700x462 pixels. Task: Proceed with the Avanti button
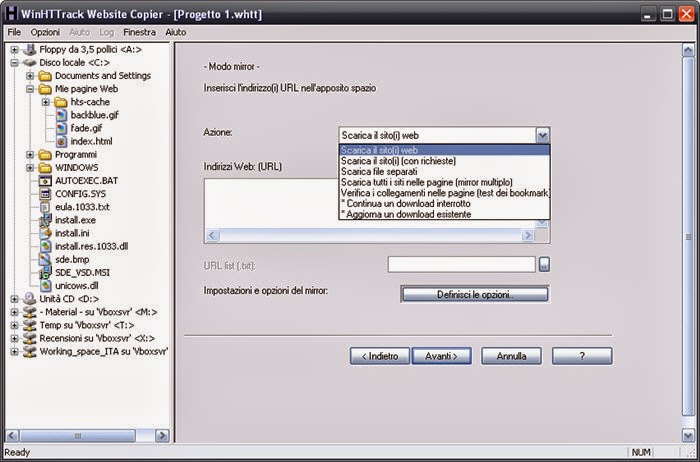[441, 356]
